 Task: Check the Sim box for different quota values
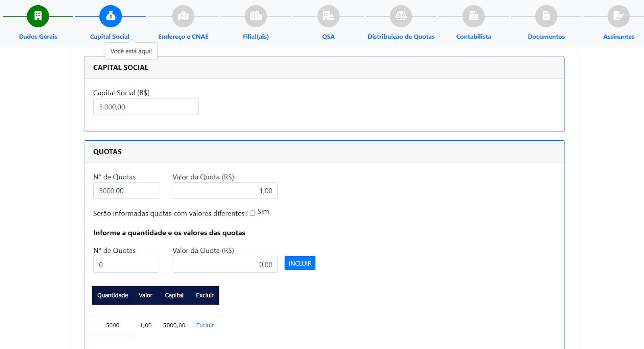click(252, 214)
